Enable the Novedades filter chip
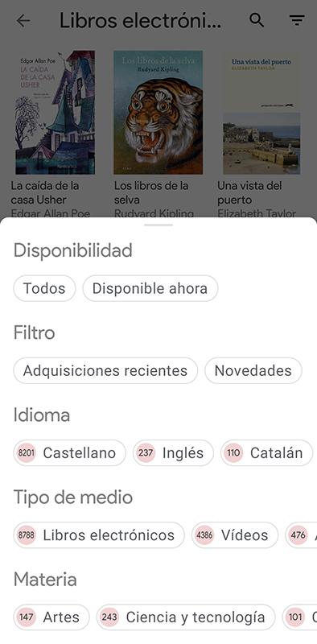Image resolution: width=317 pixels, height=644 pixels. click(x=253, y=370)
